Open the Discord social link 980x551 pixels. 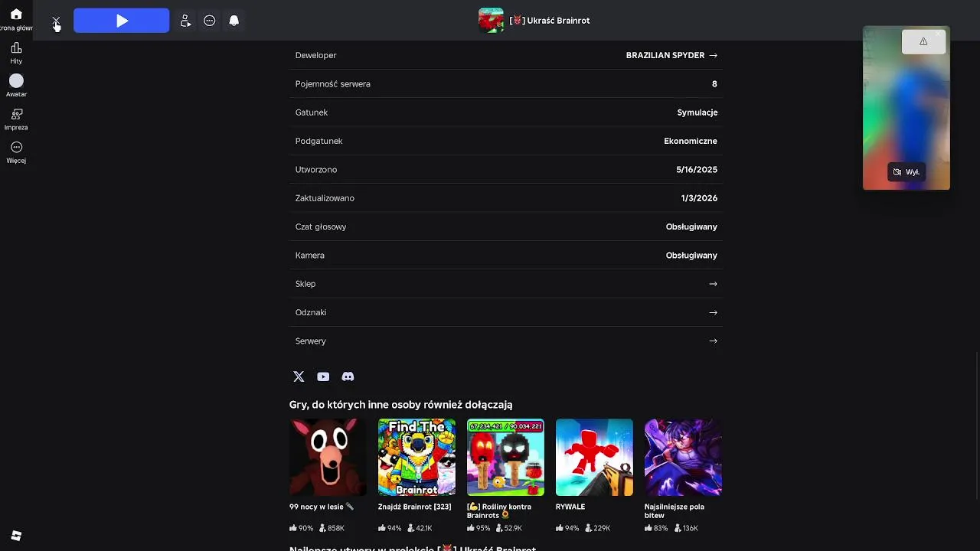point(348,377)
